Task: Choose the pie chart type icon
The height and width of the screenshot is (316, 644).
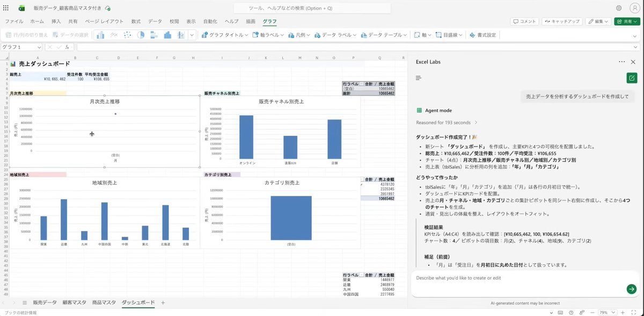Action: coord(141,35)
